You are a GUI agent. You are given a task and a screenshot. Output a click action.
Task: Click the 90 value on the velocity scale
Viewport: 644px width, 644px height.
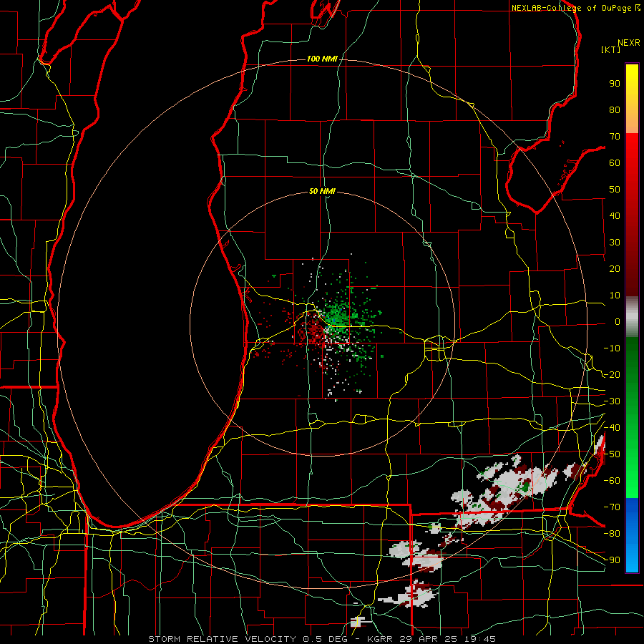click(x=615, y=84)
